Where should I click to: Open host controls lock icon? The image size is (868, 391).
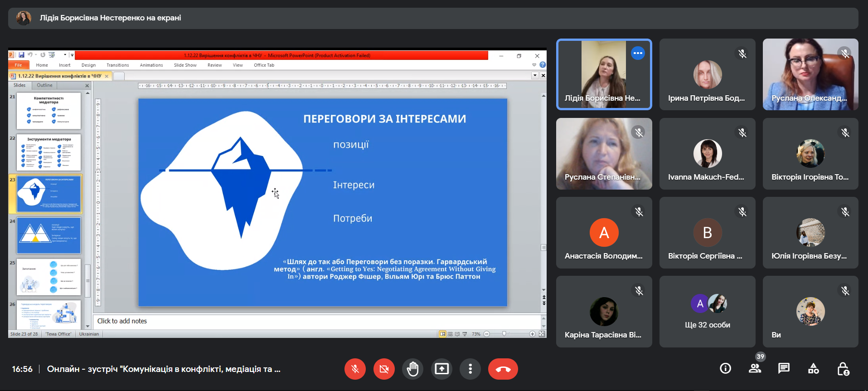pos(843,368)
